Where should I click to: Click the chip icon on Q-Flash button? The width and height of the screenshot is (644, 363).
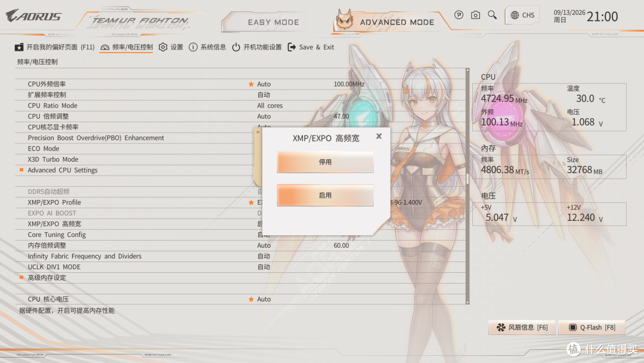tap(572, 327)
